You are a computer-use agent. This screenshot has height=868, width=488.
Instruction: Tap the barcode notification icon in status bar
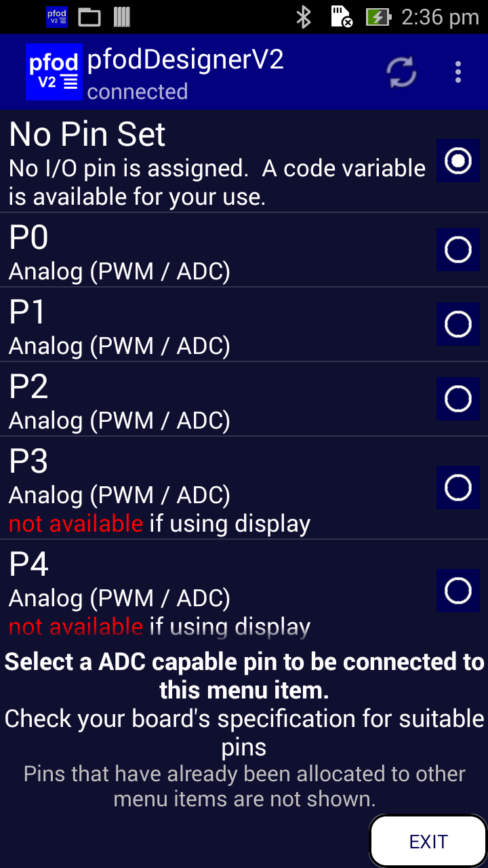[122, 17]
